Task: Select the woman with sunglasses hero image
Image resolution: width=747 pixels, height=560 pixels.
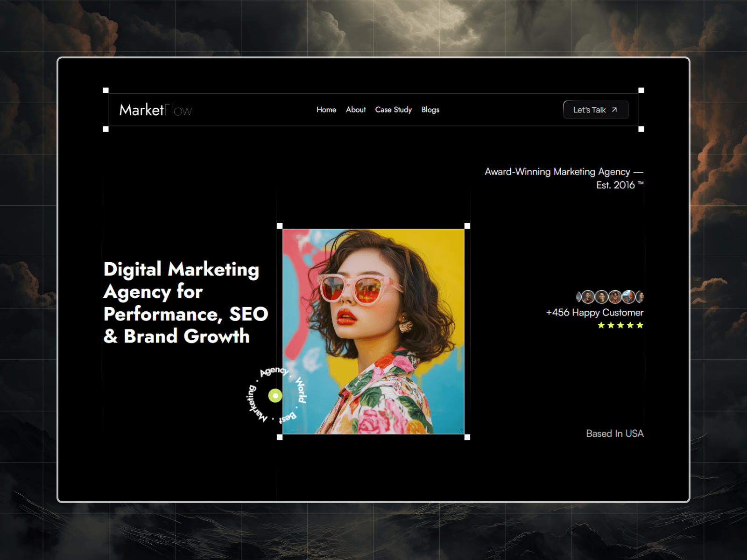Action: (373, 331)
